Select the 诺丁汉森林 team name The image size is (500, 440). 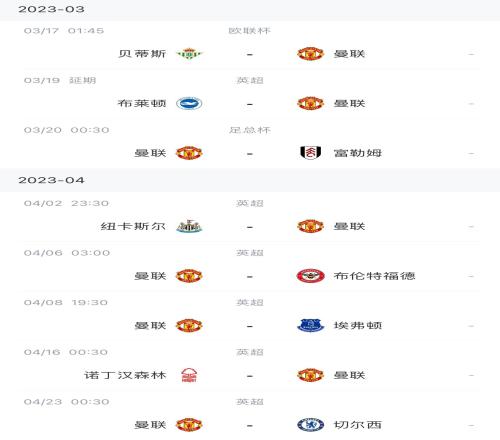coord(125,375)
